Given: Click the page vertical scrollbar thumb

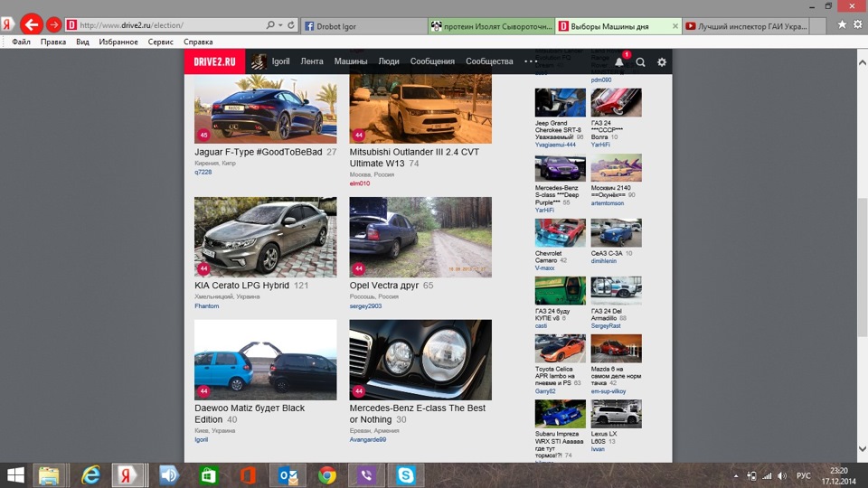Looking at the screenshot, I should (862, 267).
